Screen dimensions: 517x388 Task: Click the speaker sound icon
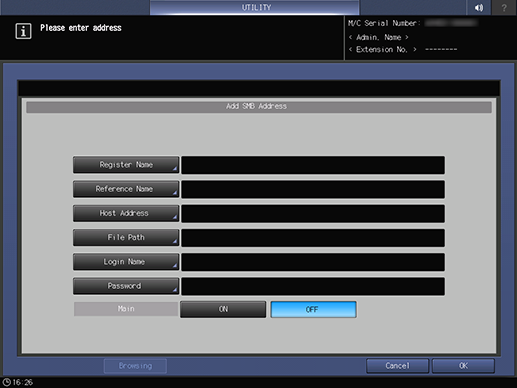(x=479, y=7)
